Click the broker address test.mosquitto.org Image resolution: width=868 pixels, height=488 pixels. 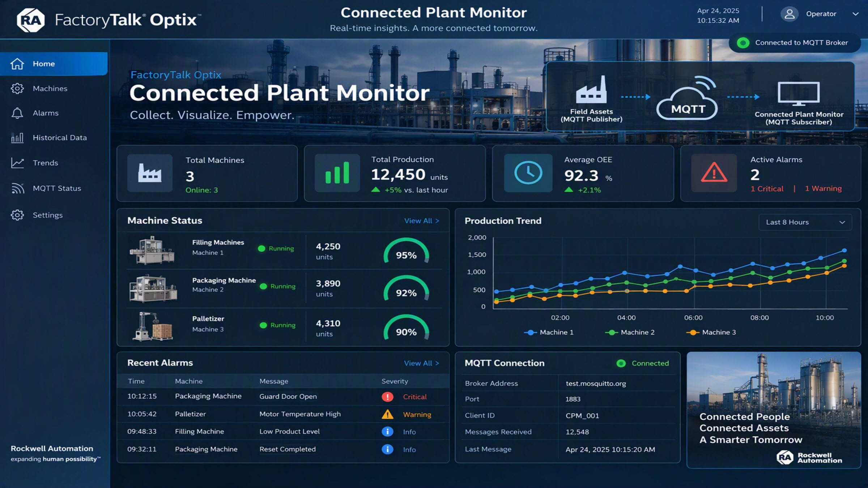tap(596, 384)
